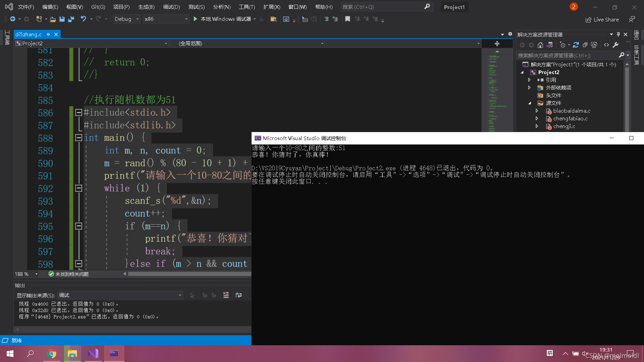Viewport: 644px width, 362px height.
Task: Collapse the Project2 node in Solution Explorer
Action: pos(522,72)
